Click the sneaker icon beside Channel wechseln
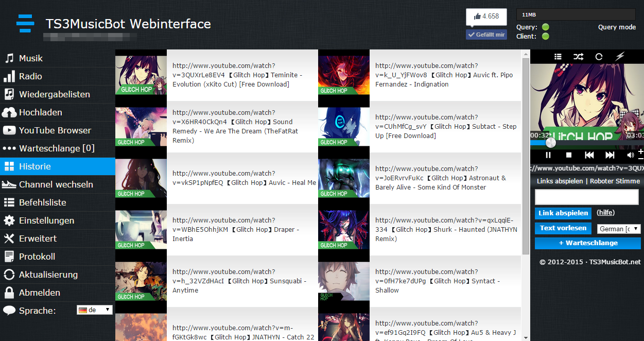The image size is (644, 341). point(9,184)
